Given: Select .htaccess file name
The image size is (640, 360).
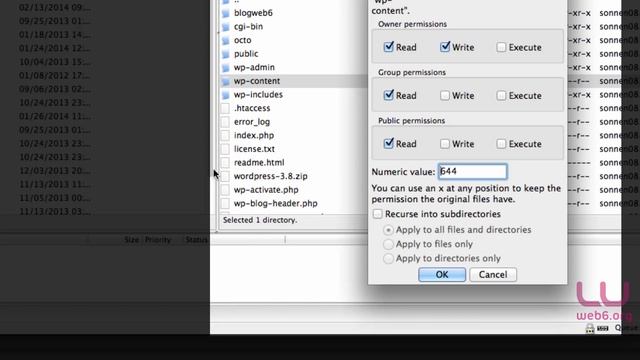Looking at the screenshot, I should 252,108.
